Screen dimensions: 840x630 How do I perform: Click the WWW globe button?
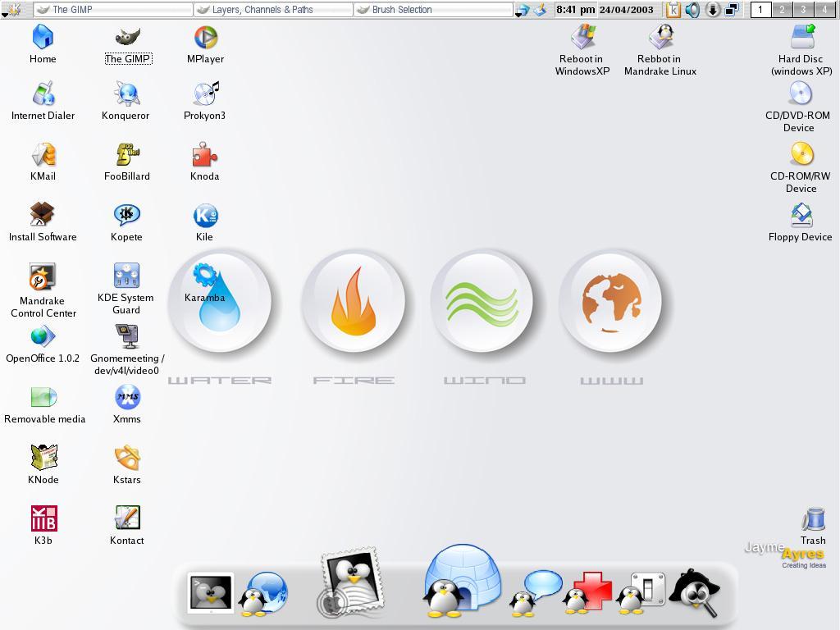tap(610, 301)
